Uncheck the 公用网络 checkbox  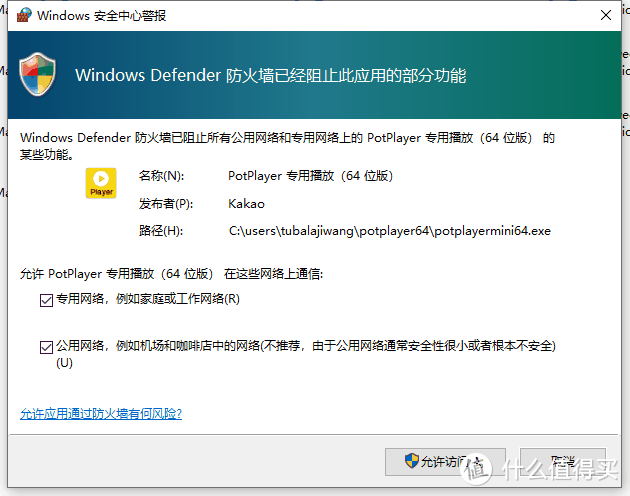pos(46,347)
